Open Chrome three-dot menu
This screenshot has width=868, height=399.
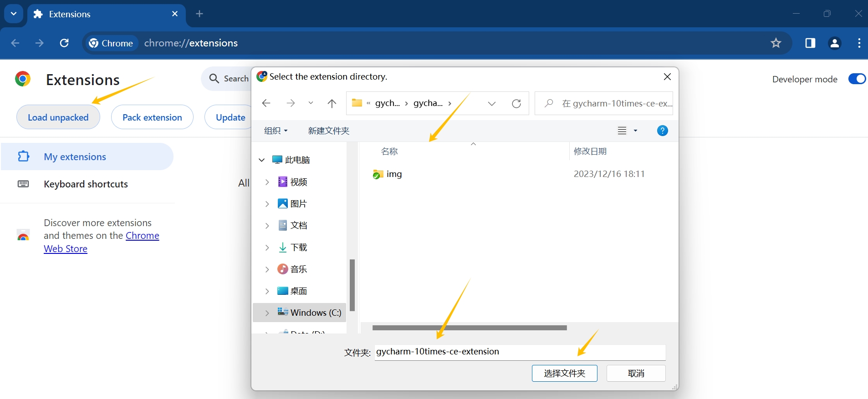click(859, 43)
